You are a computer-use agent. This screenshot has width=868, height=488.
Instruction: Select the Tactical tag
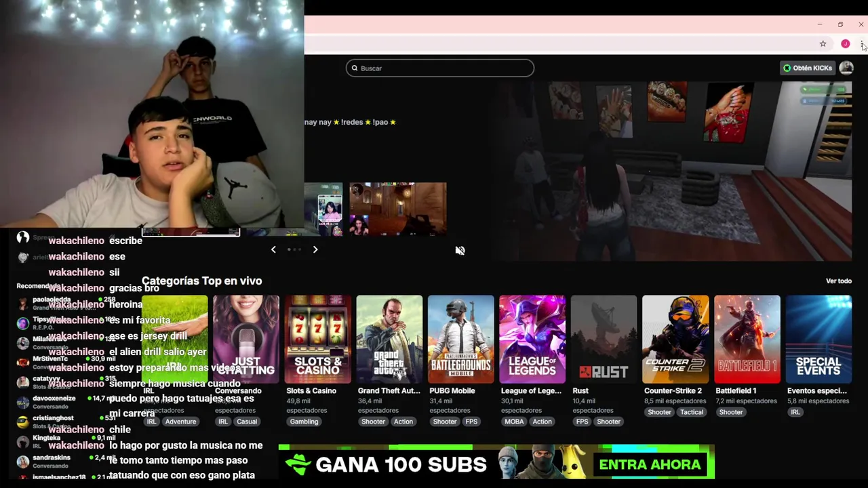[692, 412]
